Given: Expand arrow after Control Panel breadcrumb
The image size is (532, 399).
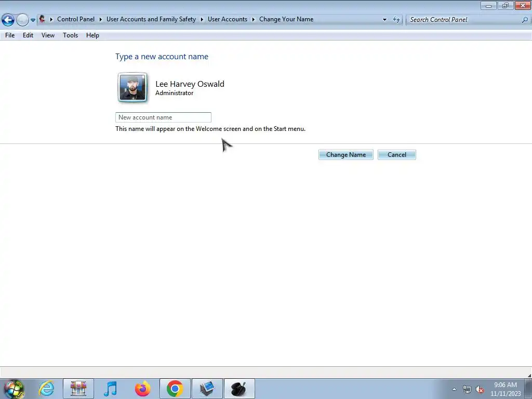Looking at the screenshot, I should (101, 19).
